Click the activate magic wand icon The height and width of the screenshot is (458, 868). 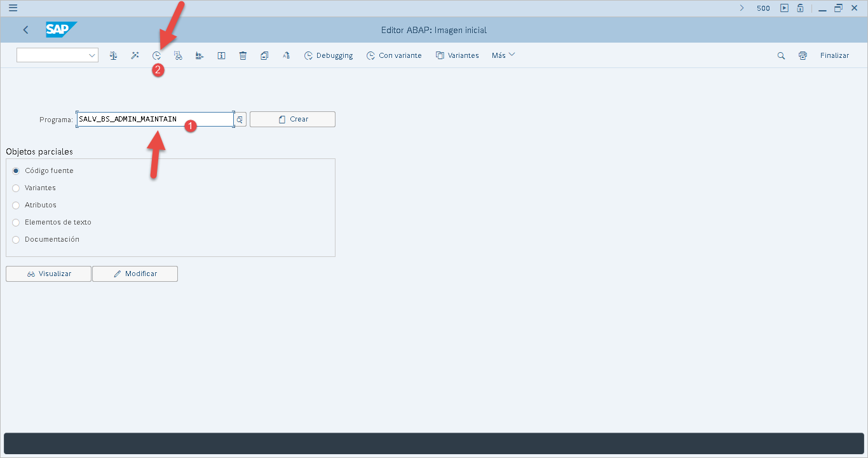(135, 55)
